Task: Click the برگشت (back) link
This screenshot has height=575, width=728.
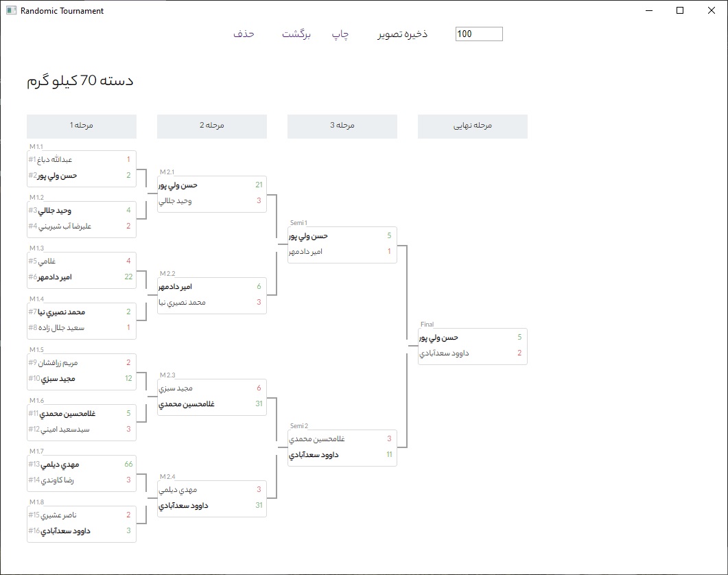Action: click(296, 34)
